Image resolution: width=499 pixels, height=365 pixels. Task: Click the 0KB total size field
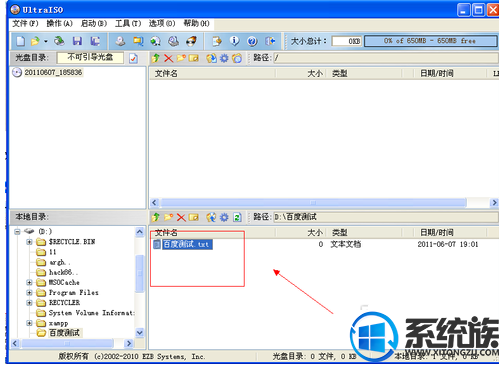(x=347, y=41)
